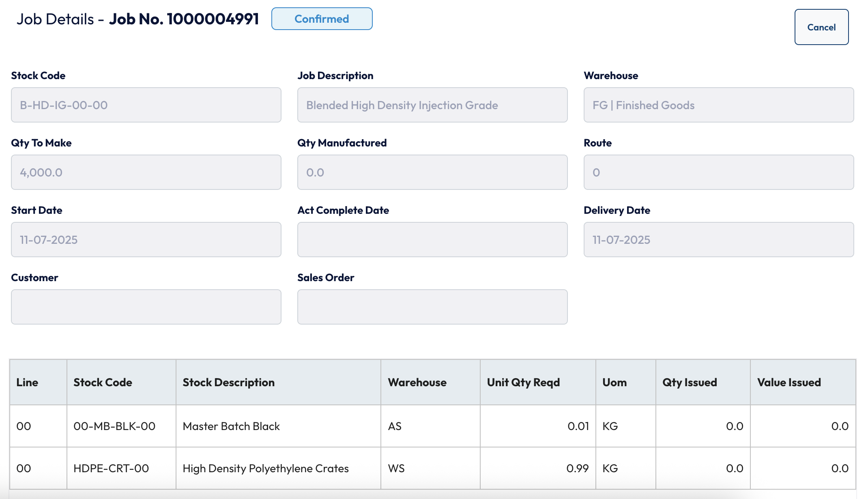Select the Master Batch Black description cell
The width and height of the screenshot is (868, 499).
[x=278, y=426]
